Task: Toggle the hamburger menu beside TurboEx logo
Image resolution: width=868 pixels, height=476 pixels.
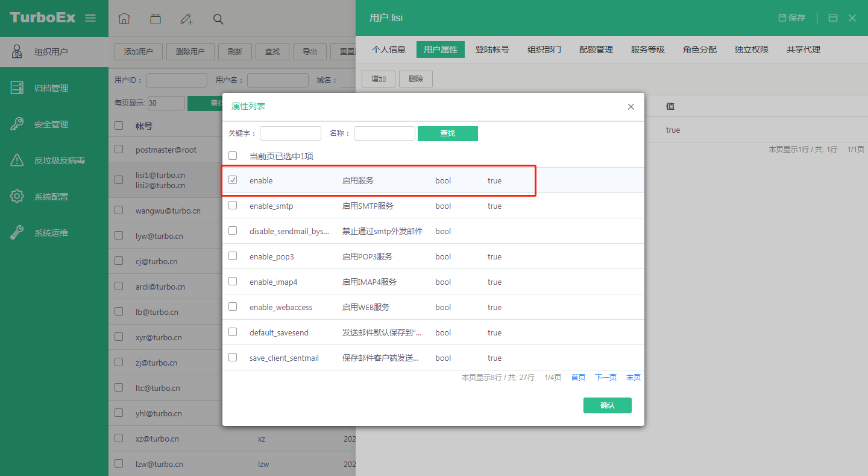Action: tap(90, 18)
